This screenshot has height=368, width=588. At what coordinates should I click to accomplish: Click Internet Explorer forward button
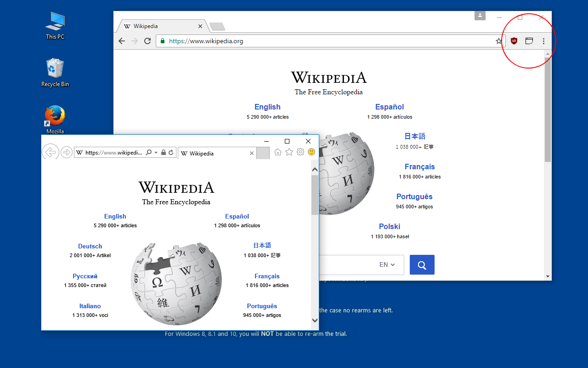[67, 152]
